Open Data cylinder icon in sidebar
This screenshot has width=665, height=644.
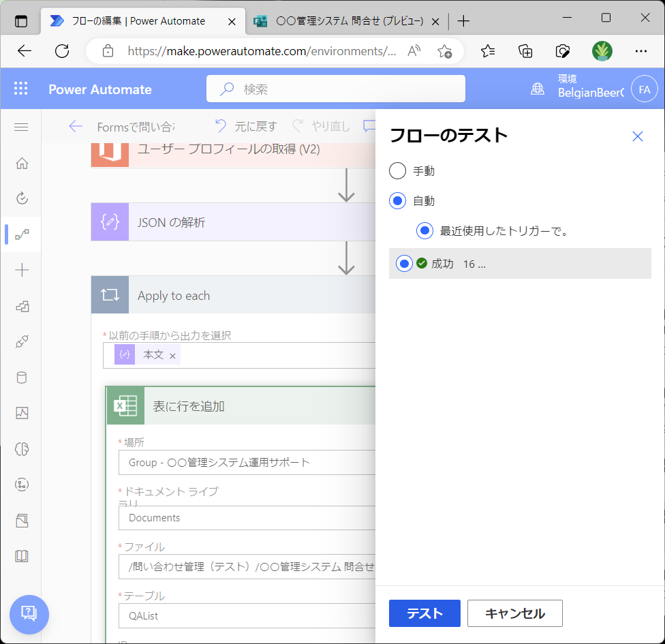coord(22,378)
